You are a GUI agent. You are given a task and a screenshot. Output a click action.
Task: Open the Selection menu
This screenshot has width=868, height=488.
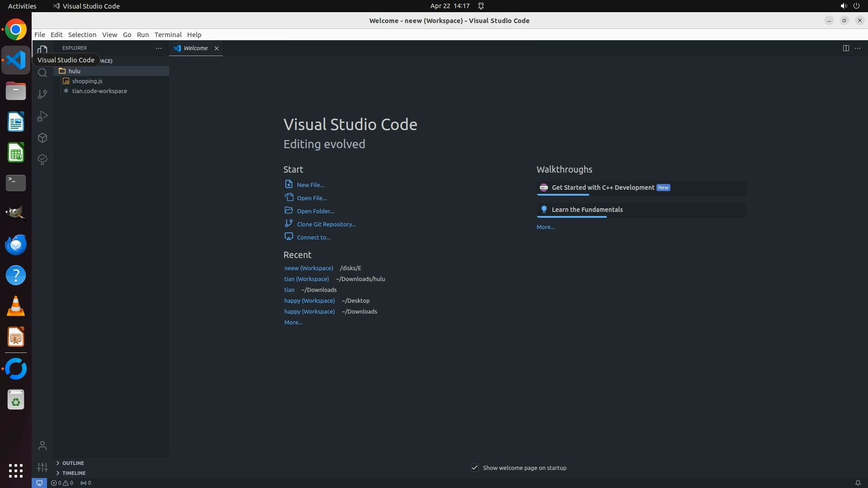pyautogui.click(x=82, y=34)
